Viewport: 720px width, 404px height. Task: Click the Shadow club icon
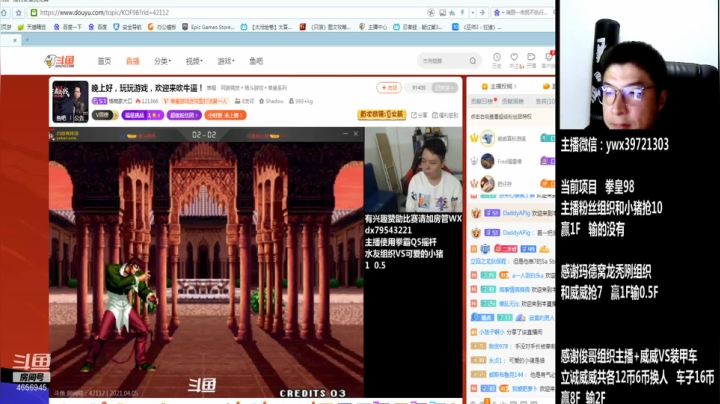tap(261, 101)
